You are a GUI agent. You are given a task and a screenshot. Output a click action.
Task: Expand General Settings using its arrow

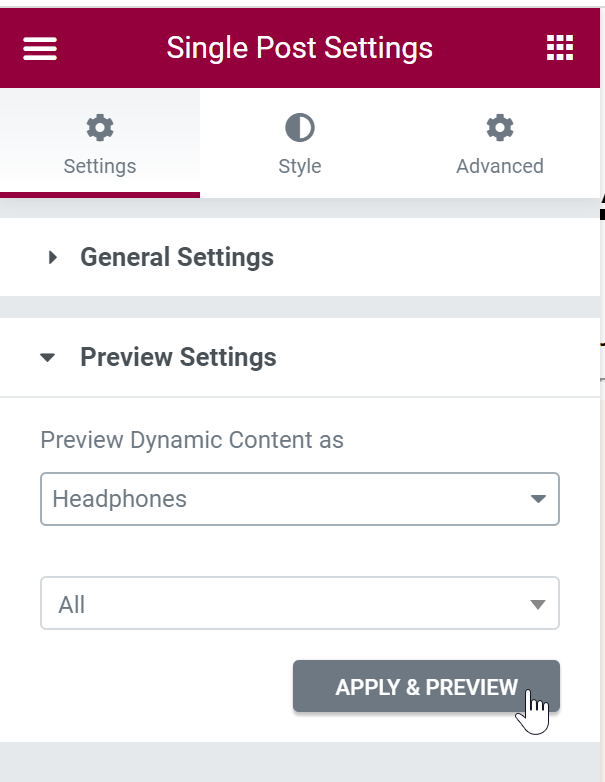(x=52, y=257)
